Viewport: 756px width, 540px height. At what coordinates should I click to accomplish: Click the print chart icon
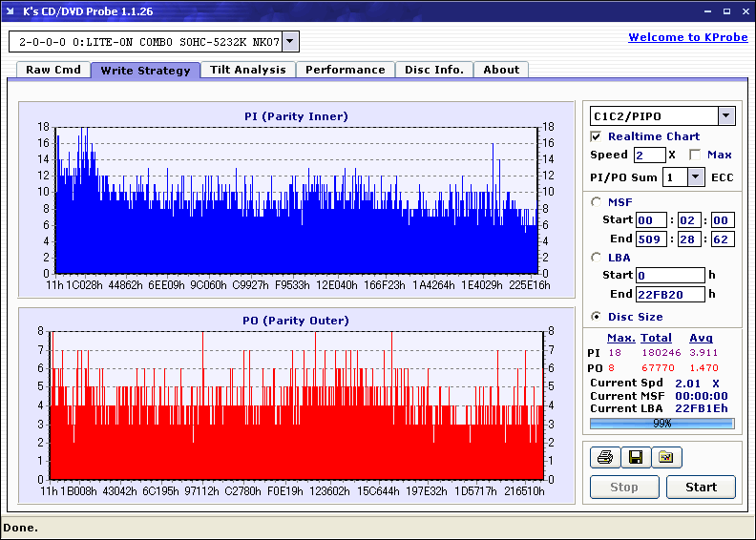click(x=604, y=458)
